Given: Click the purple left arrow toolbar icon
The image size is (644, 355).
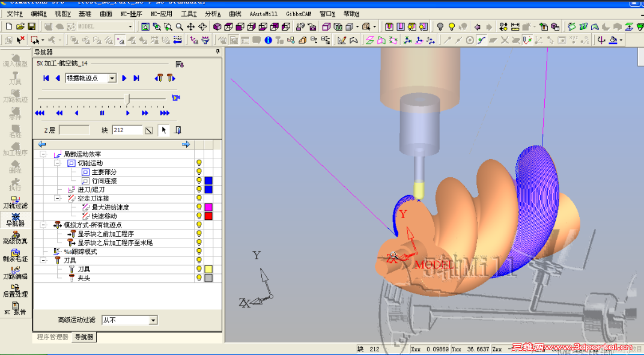Looking at the screenshot, I should [x=477, y=26].
